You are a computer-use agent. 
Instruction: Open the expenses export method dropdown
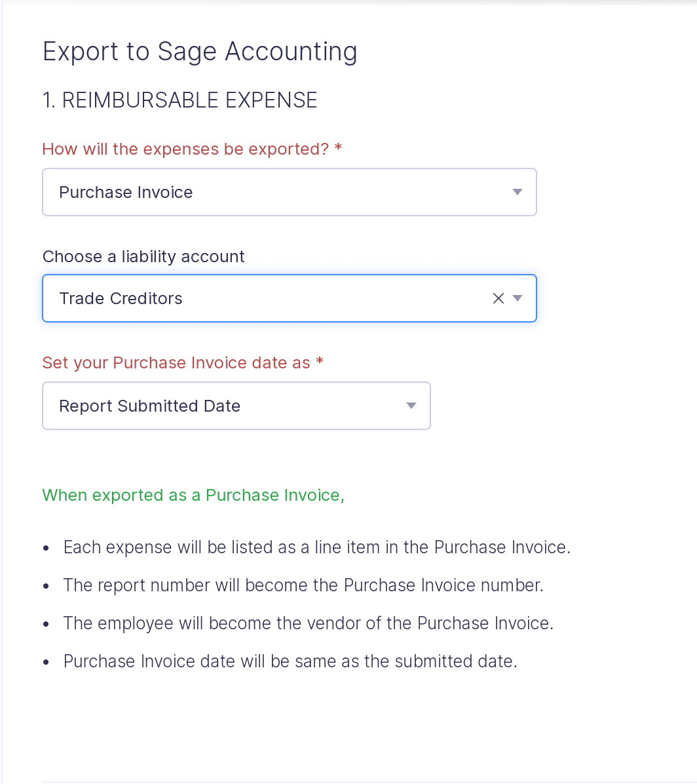tap(290, 191)
